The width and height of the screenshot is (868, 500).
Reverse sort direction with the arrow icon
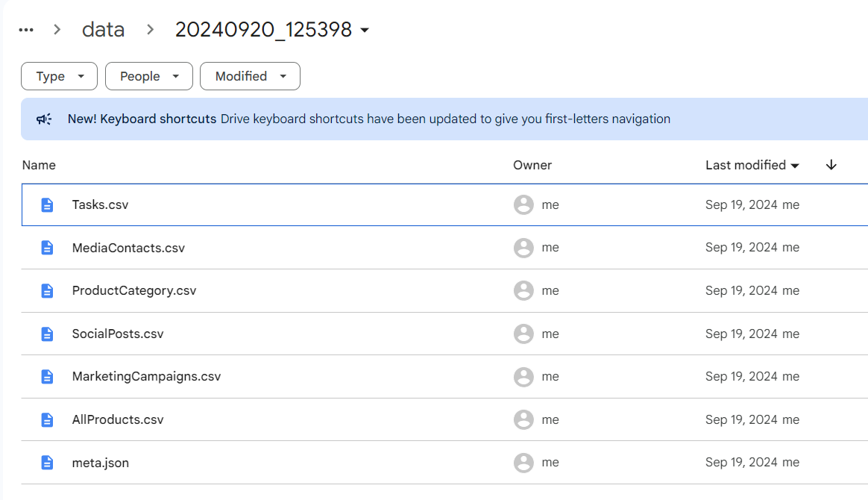[831, 165]
